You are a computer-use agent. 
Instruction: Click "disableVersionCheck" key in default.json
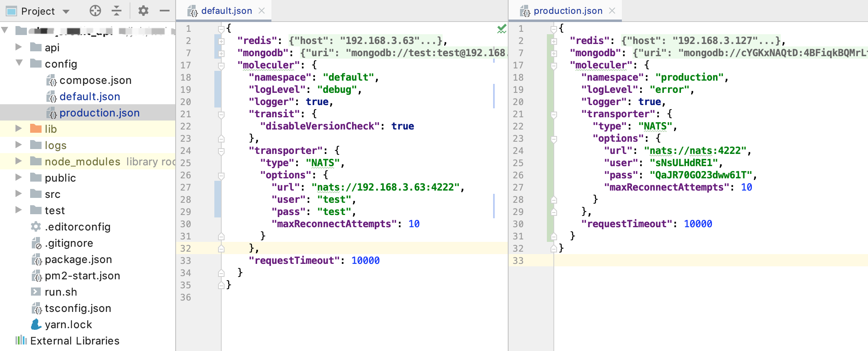click(320, 126)
